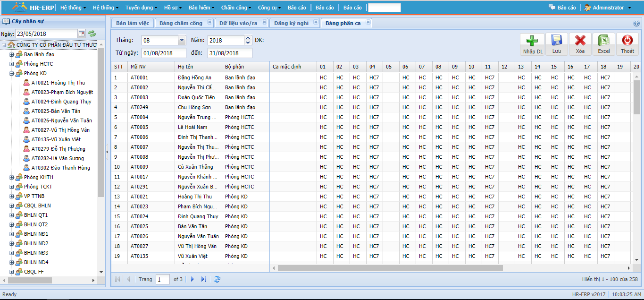Select the BHLN QT1 tree node
The height and width of the screenshot is (300, 644).
pos(36,215)
